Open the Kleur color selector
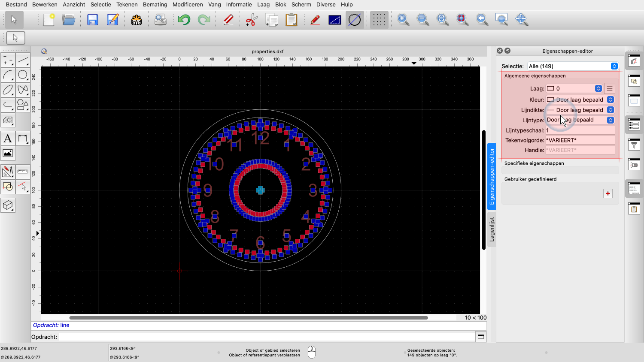The width and height of the screenshot is (644, 362). [x=580, y=100]
